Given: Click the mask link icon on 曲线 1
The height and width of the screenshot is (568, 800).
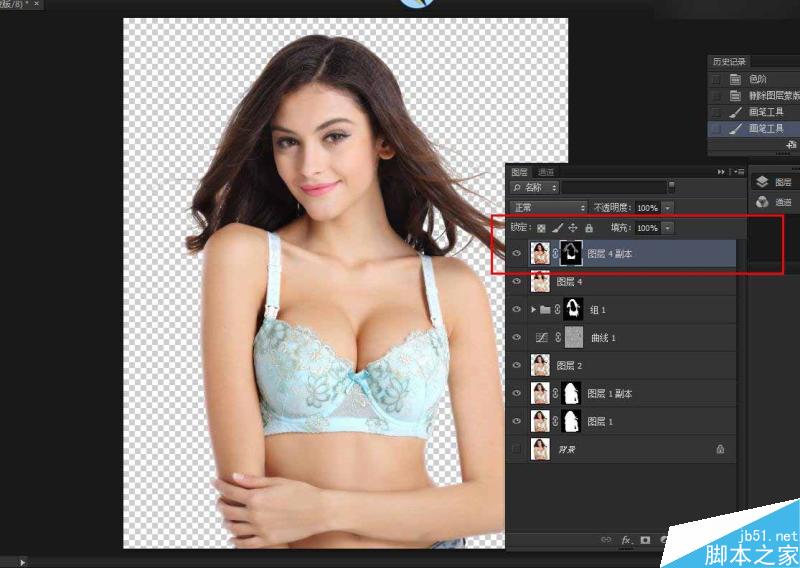Looking at the screenshot, I should [558, 337].
